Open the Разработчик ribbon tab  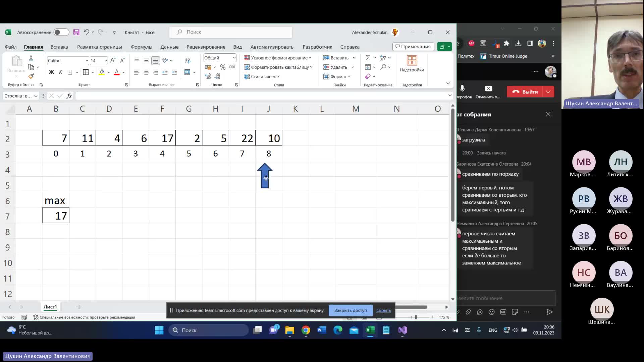pyautogui.click(x=317, y=47)
